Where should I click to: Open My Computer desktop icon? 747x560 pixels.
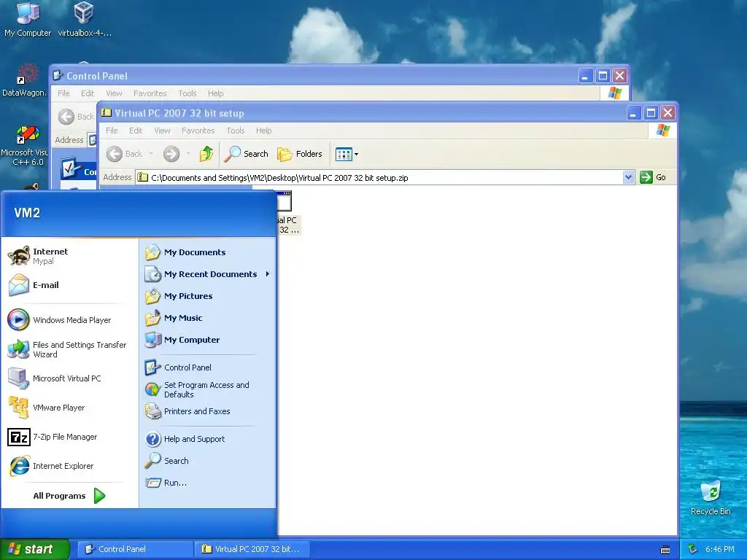pyautogui.click(x=28, y=20)
